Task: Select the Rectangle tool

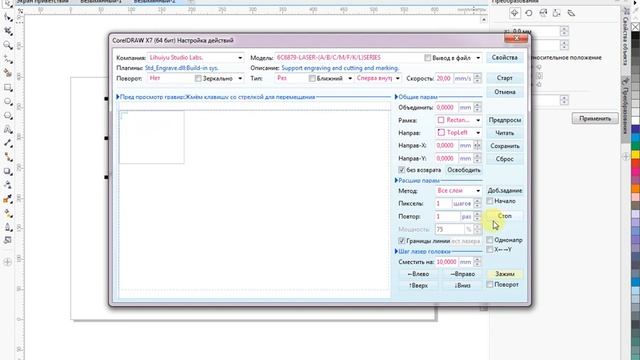Action: pos(7,87)
